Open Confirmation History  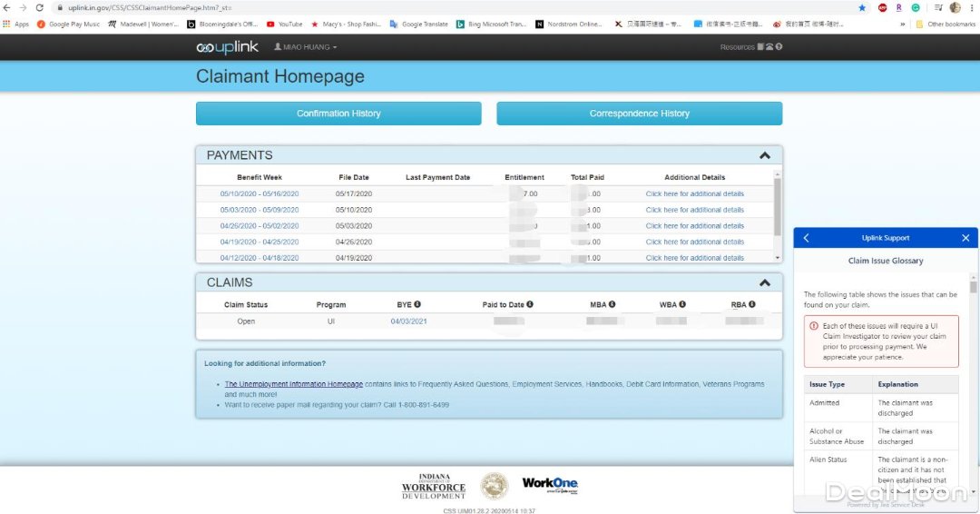[338, 114]
